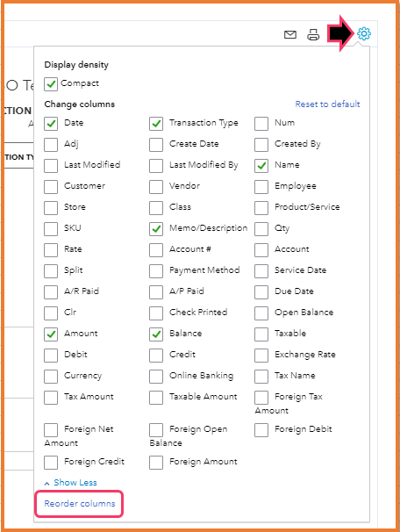Toggle the Compact display density checkbox

(x=51, y=83)
